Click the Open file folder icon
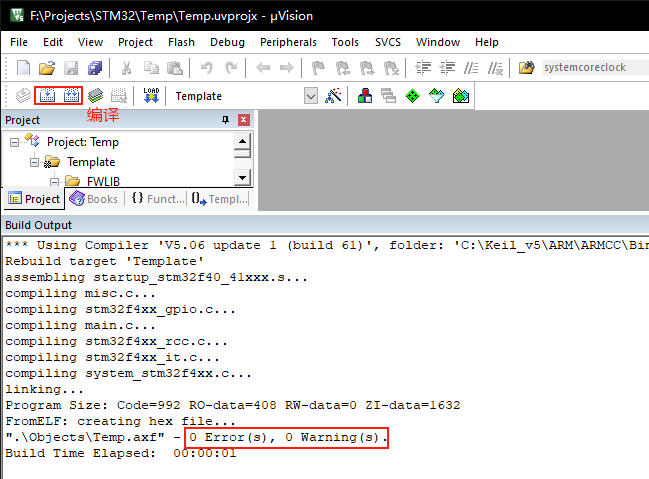 47,68
